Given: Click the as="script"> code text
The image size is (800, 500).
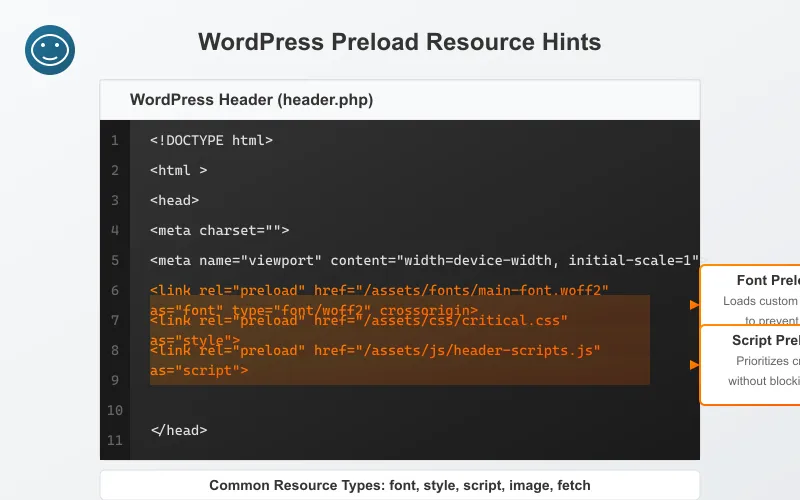Looking at the screenshot, I should click(199, 370).
